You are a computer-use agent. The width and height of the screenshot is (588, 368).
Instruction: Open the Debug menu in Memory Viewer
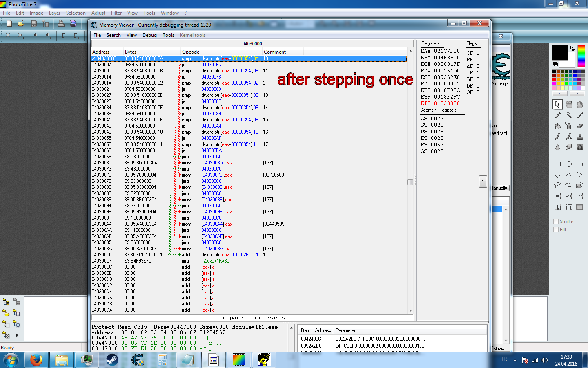(x=149, y=35)
